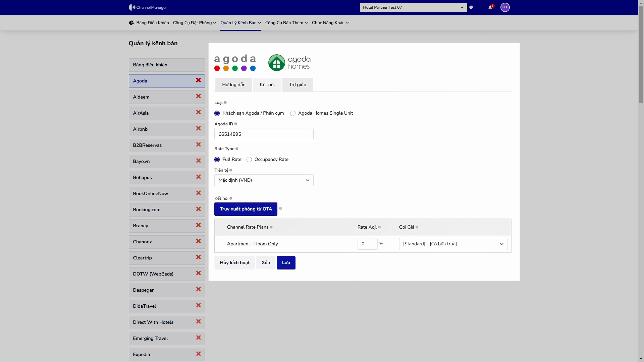The height and width of the screenshot is (362, 644).
Task: Click the red X beside Bohapus
Action: pyautogui.click(x=199, y=177)
